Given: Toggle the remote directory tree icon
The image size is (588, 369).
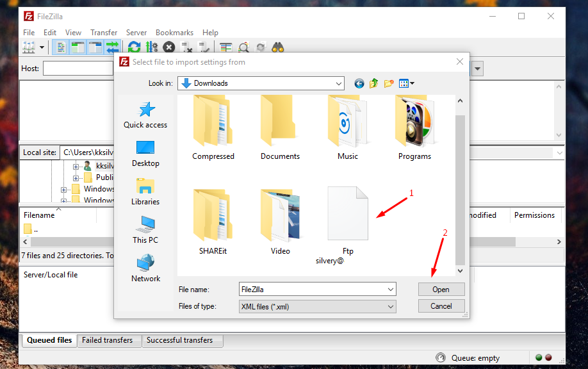Looking at the screenshot, I should pyautogui.click(x=95, y=47).
